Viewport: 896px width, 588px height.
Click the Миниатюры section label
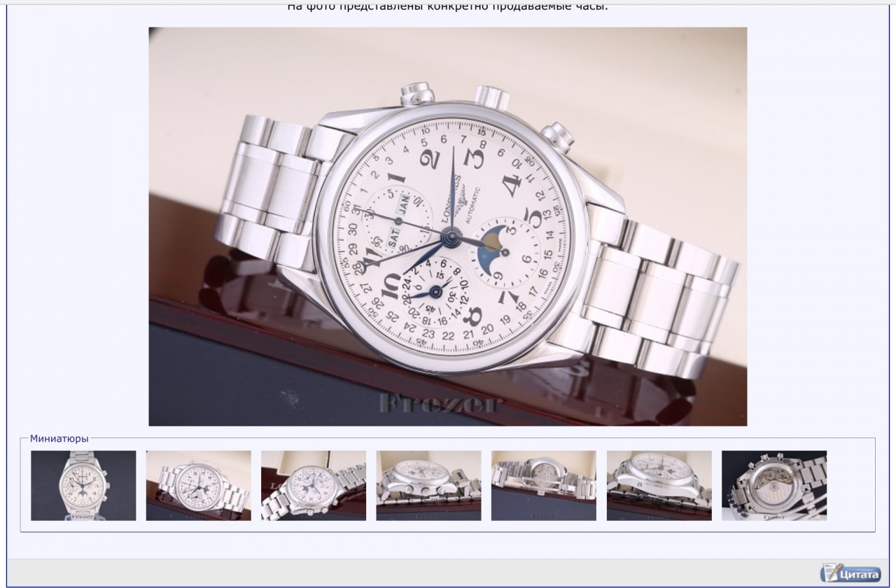(59, 439)
